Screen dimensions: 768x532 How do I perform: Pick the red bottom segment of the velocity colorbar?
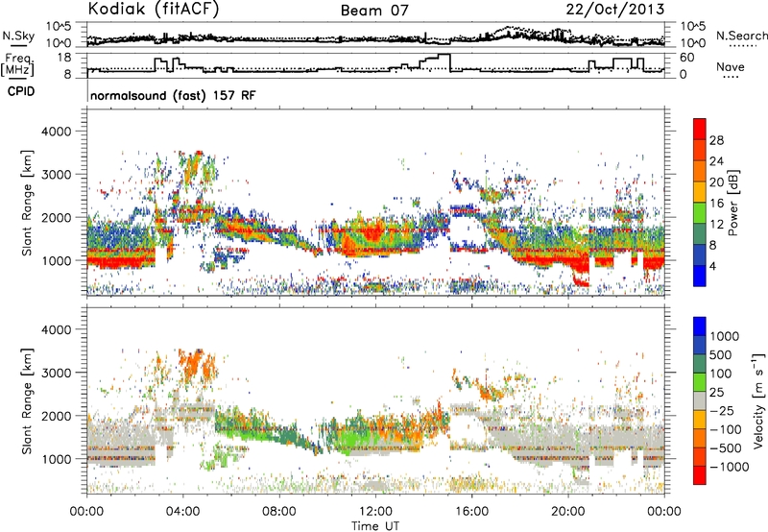click(x=700, y=474)
